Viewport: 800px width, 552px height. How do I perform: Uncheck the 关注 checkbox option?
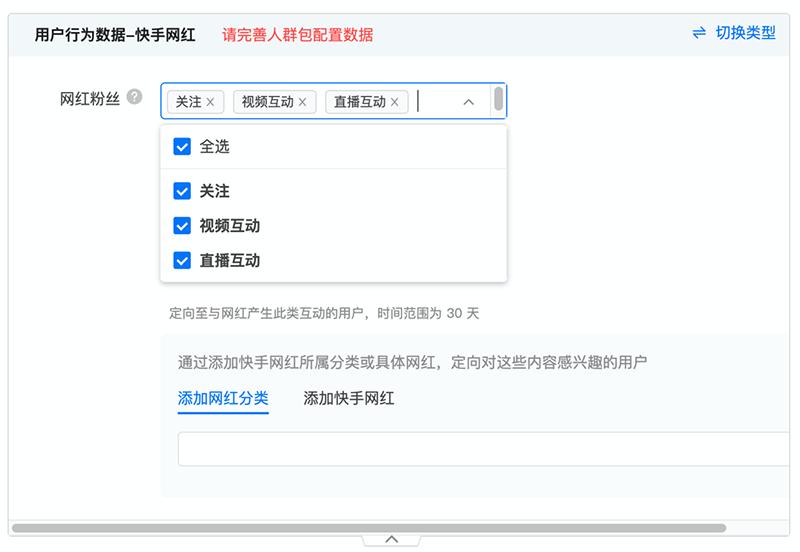182,191
